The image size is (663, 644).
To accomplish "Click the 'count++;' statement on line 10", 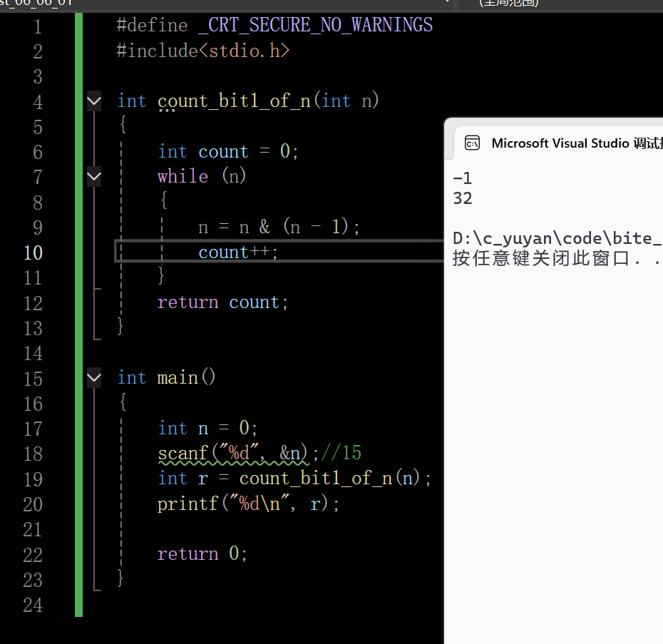I will pos(238,252).
